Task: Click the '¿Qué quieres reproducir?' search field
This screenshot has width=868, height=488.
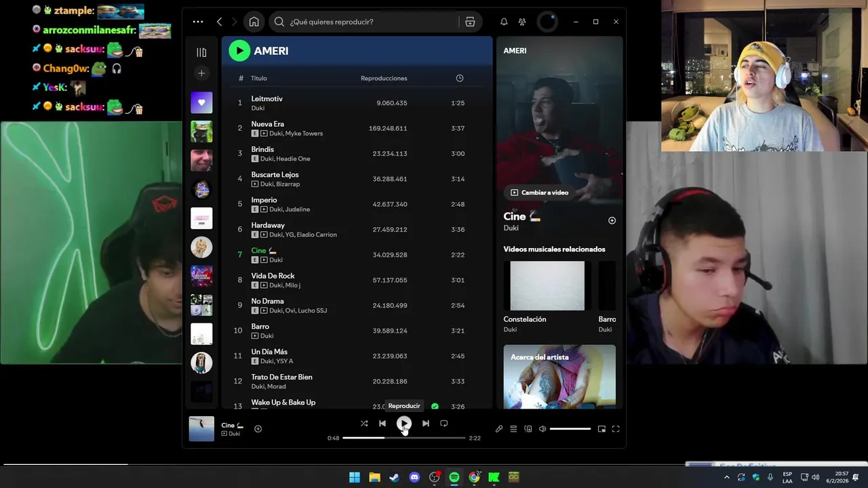Action: [x=365, y=22]
